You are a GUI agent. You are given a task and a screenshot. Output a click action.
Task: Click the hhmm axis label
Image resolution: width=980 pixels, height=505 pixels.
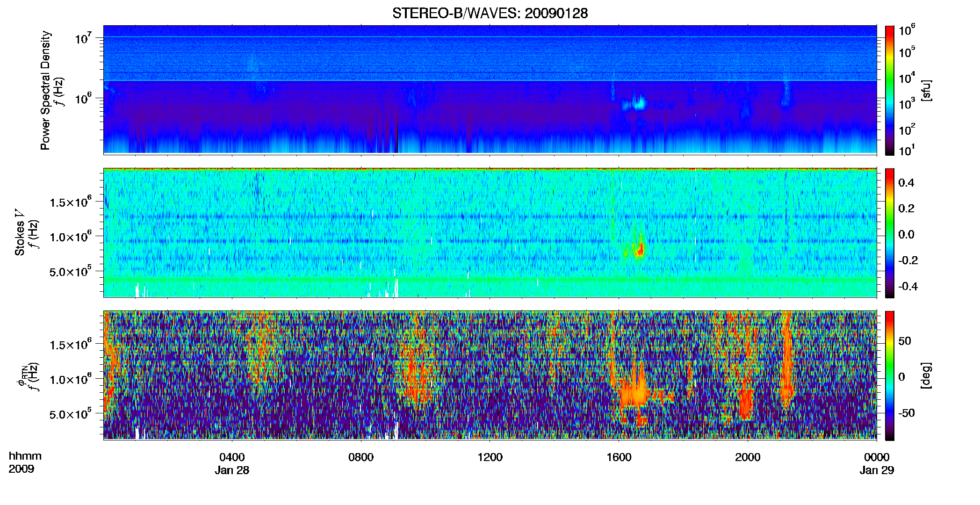click(25, 456)
